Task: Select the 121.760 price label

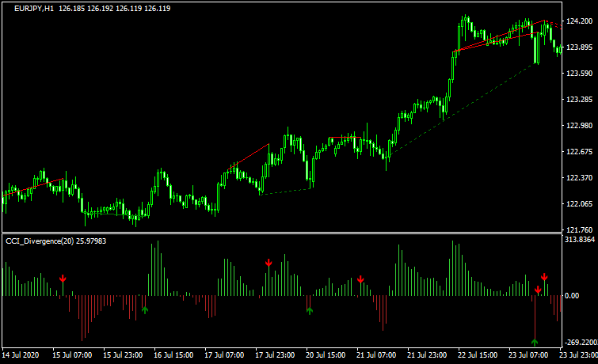Action: click(x=580, y=229)
